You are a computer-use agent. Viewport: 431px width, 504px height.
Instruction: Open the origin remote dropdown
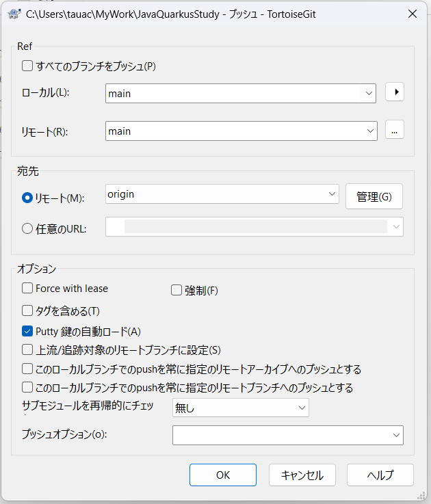(x=332, y=194)
